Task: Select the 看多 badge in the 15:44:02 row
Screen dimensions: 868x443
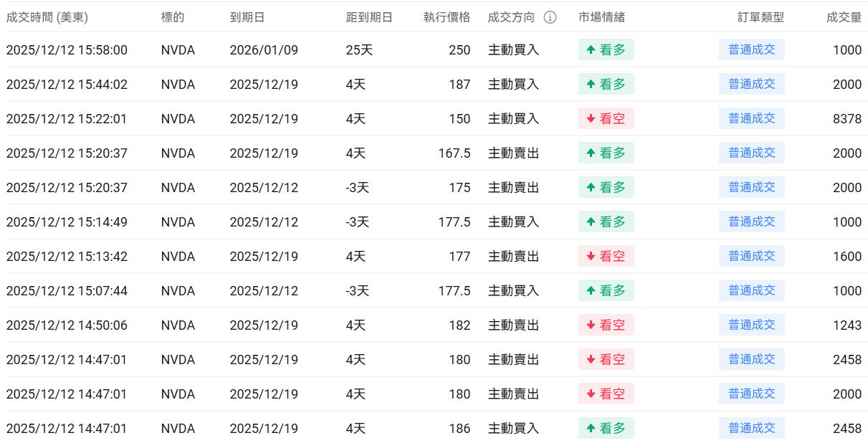Action: (x=606, y=85)
